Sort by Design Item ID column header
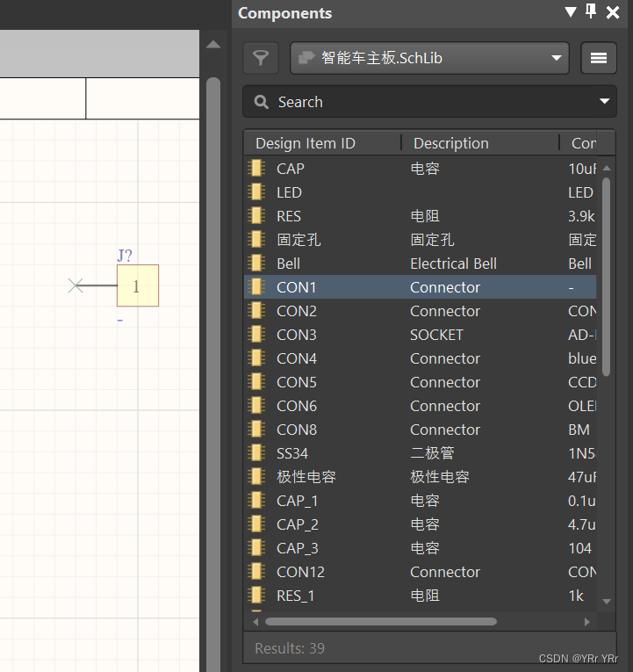The width and height of the screenshot is (633, 672). (306, 143)
